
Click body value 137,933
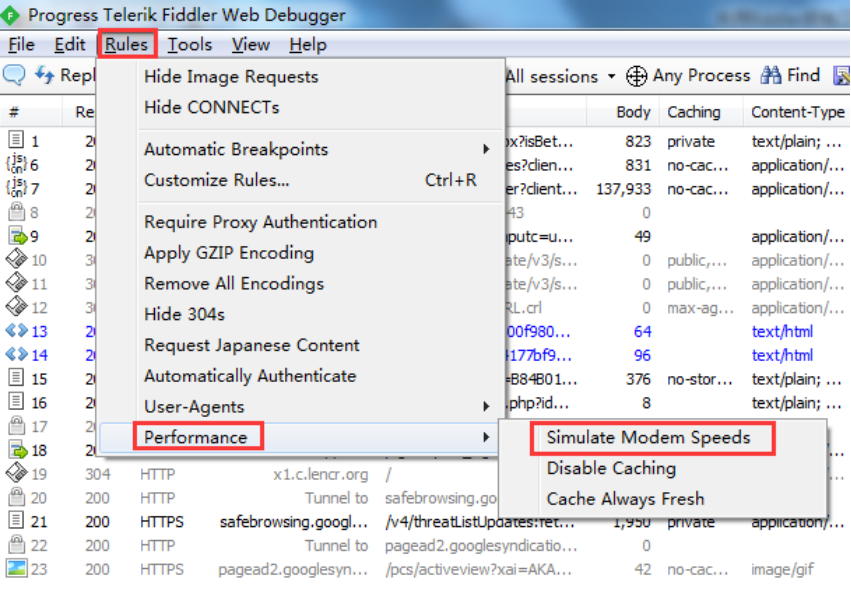pyautogui.click(x=623, y=189)
